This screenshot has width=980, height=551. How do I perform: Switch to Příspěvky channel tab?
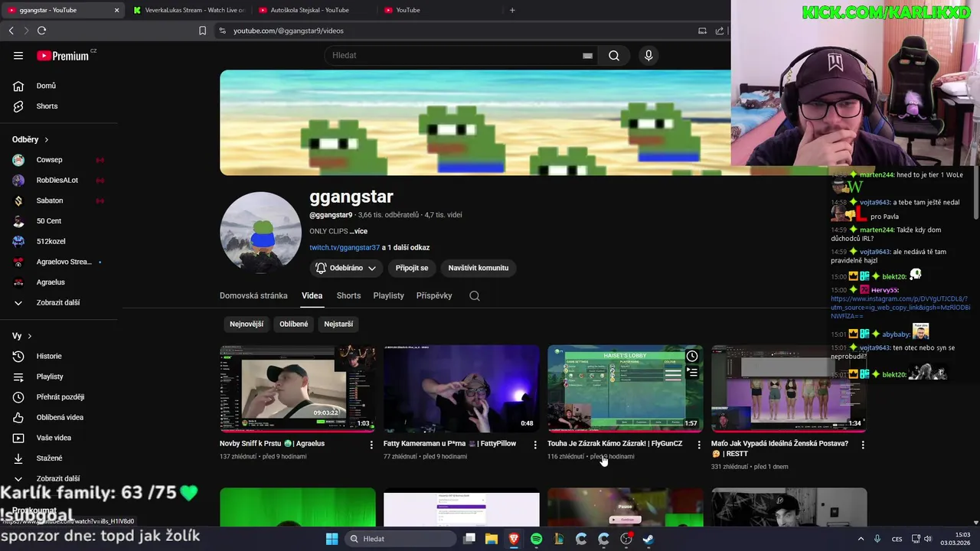pyautogui.click(x=434, y=296)
